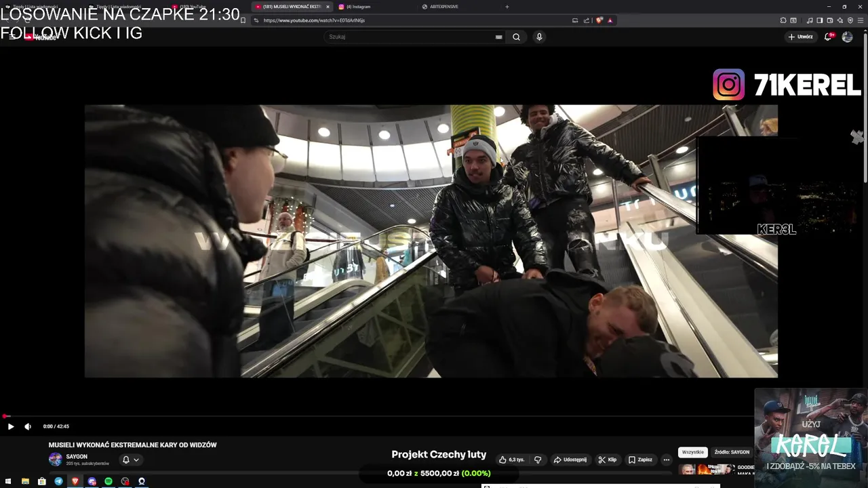Open a new browser tab
868x488 pixels.
(507, 7)
